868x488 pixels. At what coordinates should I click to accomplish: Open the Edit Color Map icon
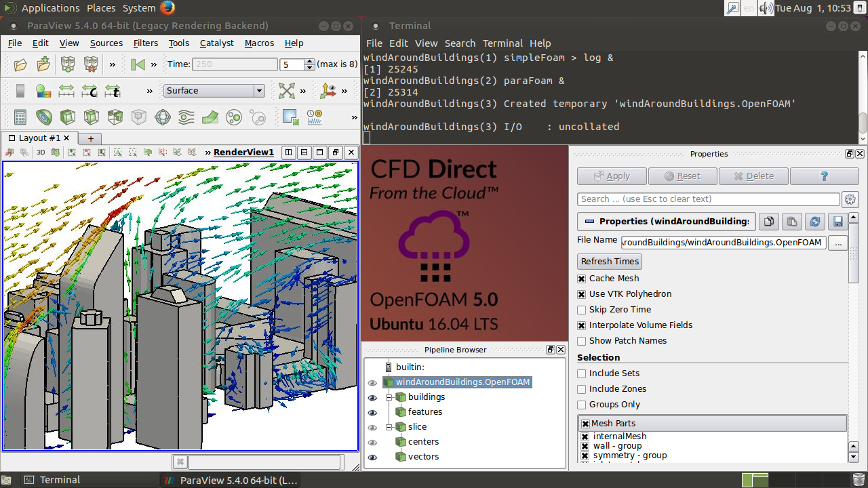pyautogui.click(x=43, y=91)
